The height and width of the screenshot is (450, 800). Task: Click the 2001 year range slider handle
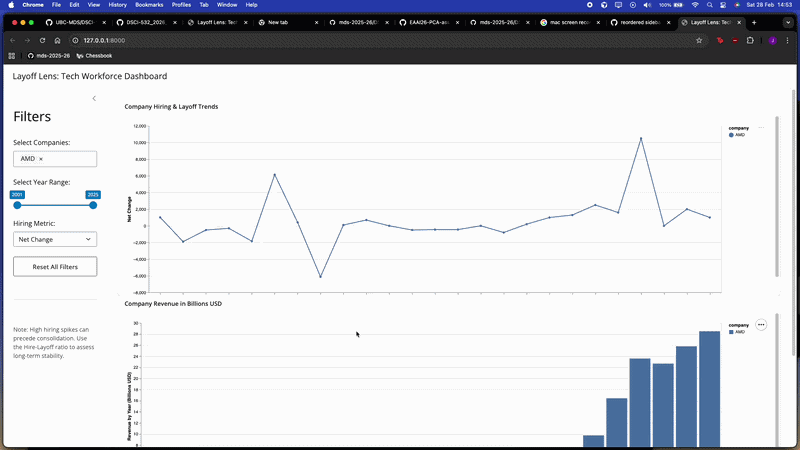pyautogui.click(x=17, y=205)
